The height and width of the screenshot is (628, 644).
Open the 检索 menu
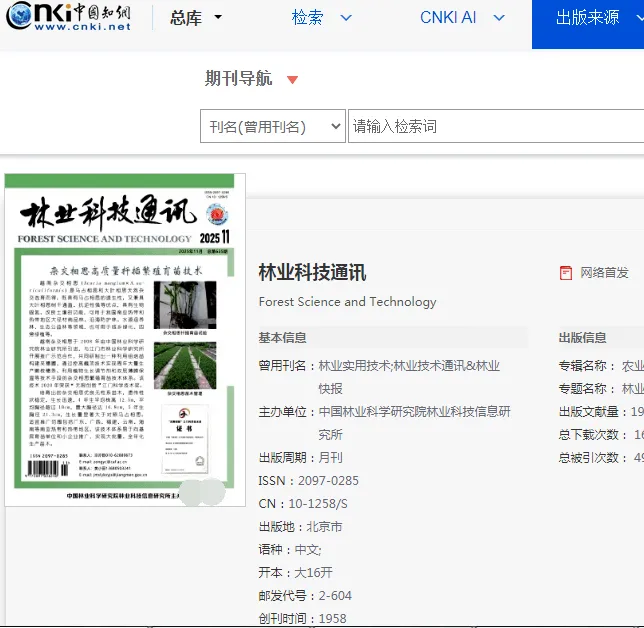(307, 18)
